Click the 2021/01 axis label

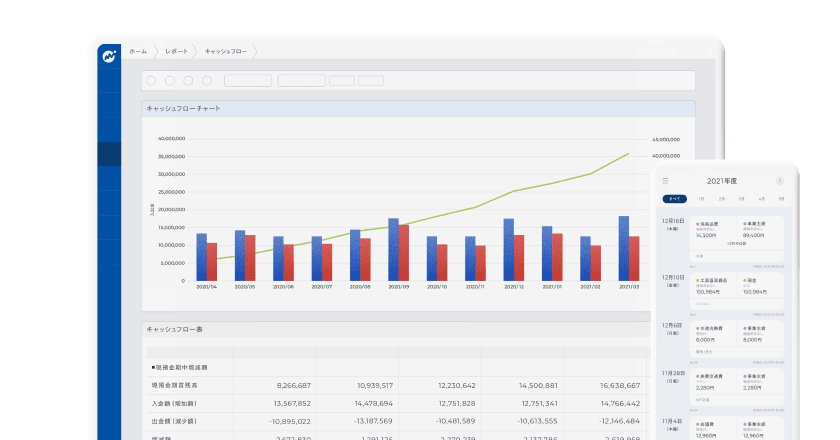(552, 287)
